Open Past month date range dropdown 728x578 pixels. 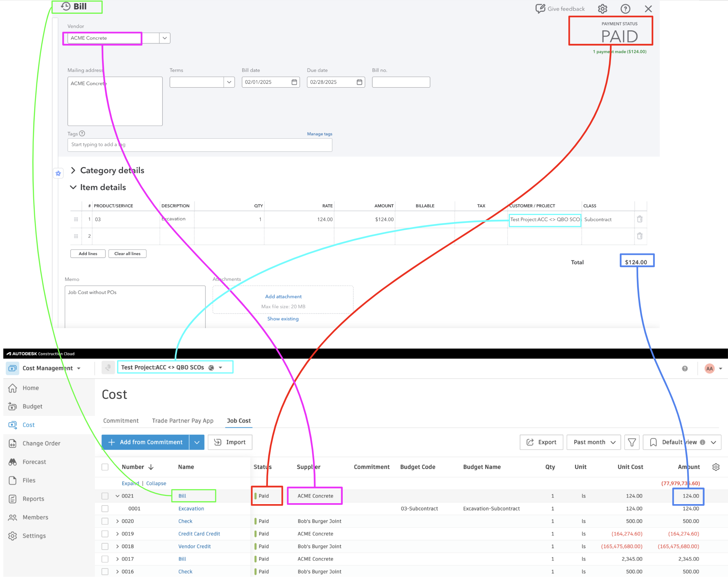[594, 442]
